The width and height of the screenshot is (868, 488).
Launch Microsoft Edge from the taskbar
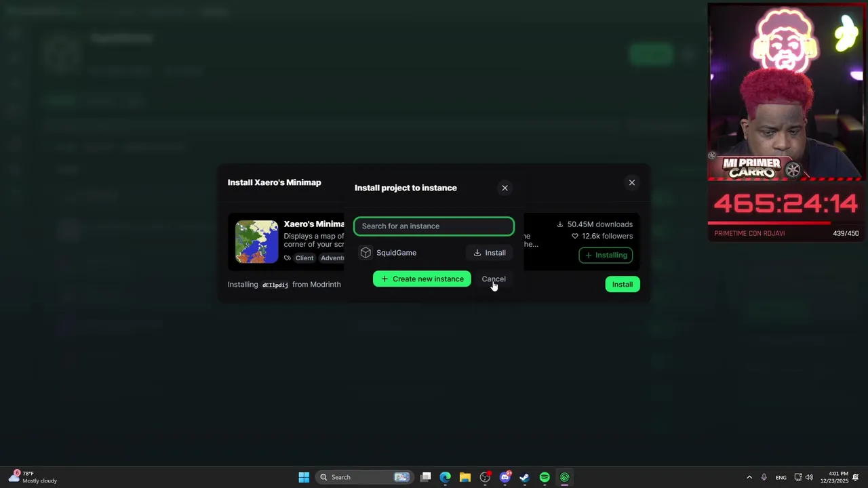click(446, 477)
